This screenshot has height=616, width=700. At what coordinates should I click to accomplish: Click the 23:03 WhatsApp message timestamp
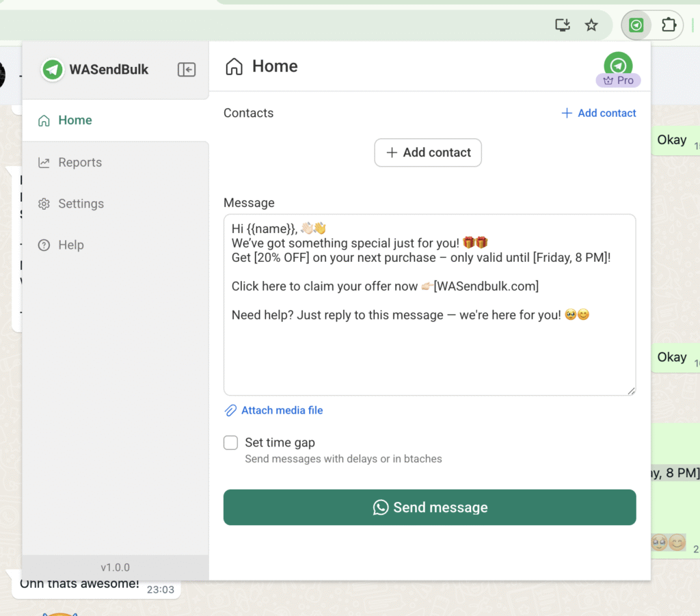(161, 589)
